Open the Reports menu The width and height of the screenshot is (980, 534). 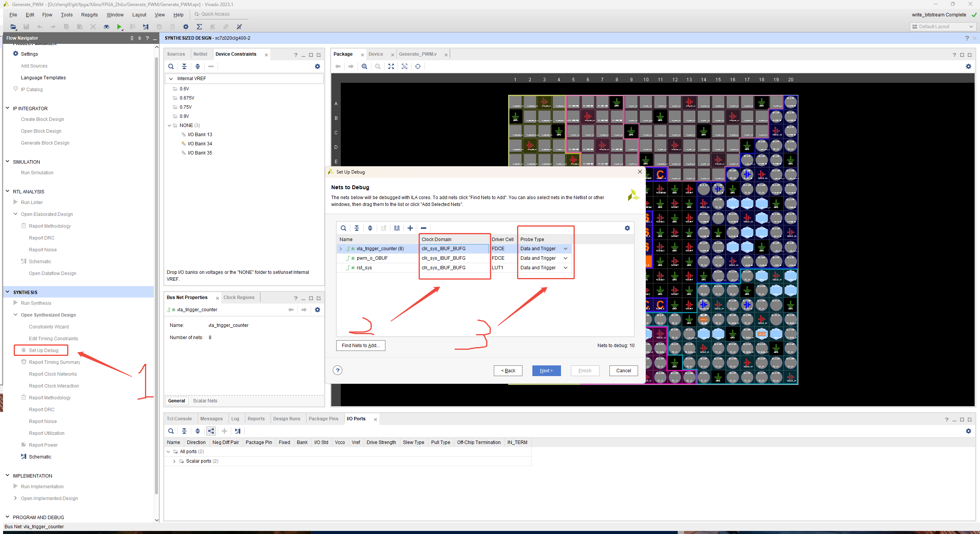click(x=89, y=15)
